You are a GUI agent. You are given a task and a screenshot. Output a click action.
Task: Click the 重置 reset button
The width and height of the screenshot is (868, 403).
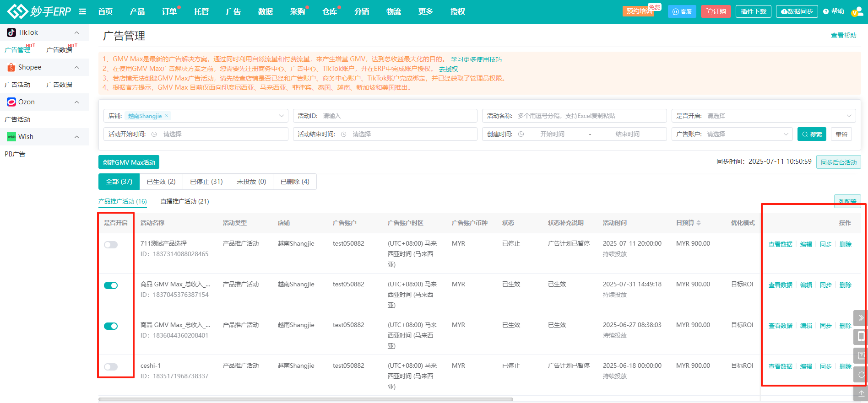click(x=841, y=134)
